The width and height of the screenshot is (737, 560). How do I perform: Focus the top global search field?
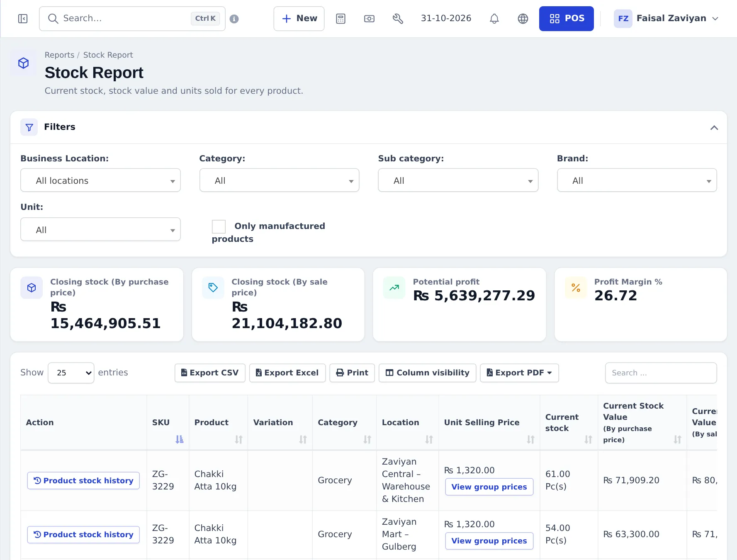tap(132, 19)
